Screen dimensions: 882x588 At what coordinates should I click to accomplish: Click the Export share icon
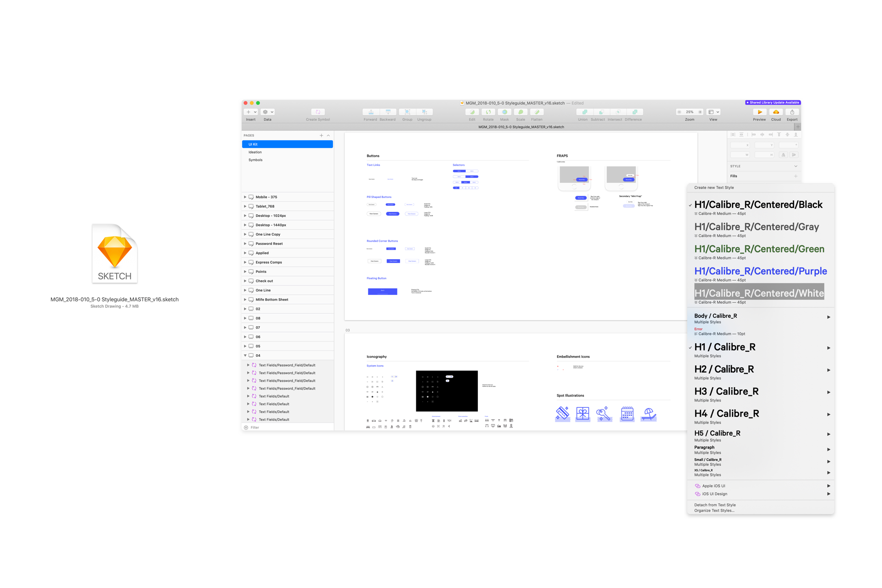(x=792, y=112)
